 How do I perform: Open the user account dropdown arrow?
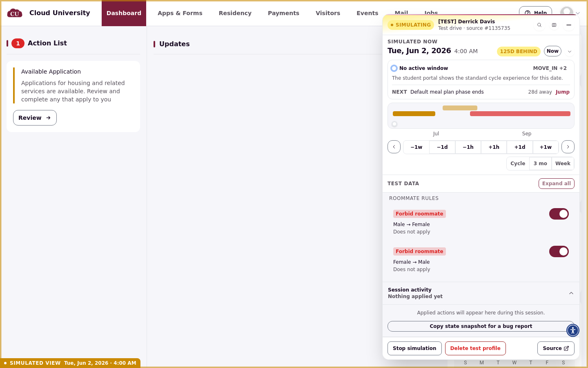coord(578,13)
